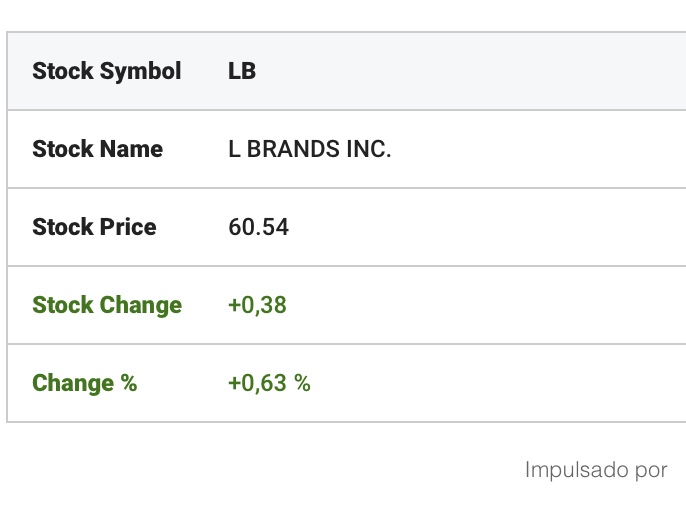The image size is (686, 513).
Task: Click the word "Impulsado" below the table
Action: 574,470
